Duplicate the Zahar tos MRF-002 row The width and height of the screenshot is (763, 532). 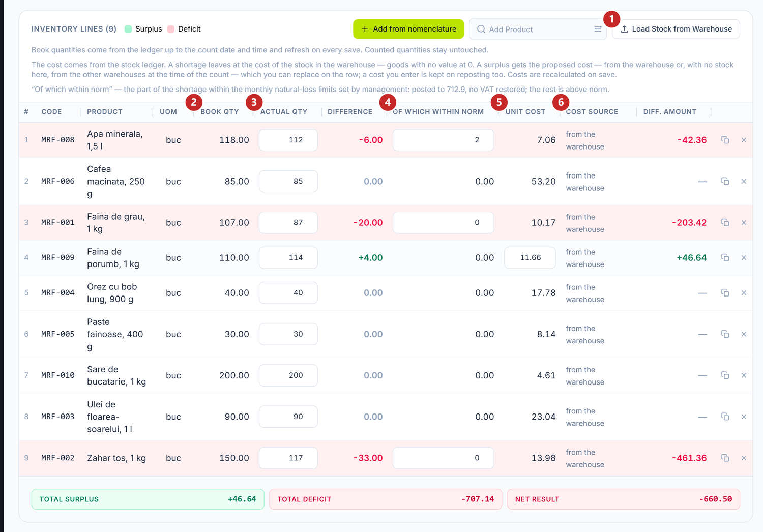[725, 458]
